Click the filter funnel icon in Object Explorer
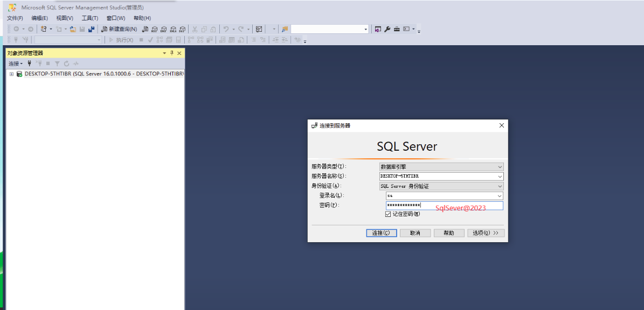Image resolution: width=644 pixels, height=310 pixels. pos(58,64)
